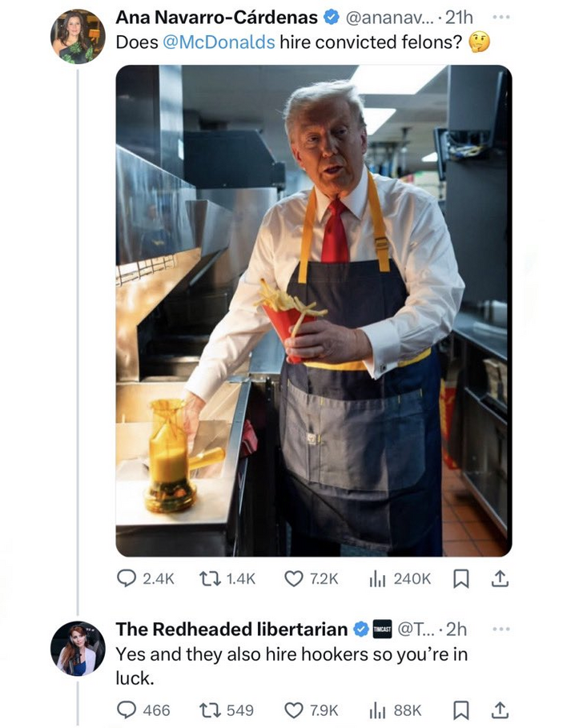563x728 pixels.
Task: Reply to The Redheaded libertarian's comment
Action: pos(143,710)
